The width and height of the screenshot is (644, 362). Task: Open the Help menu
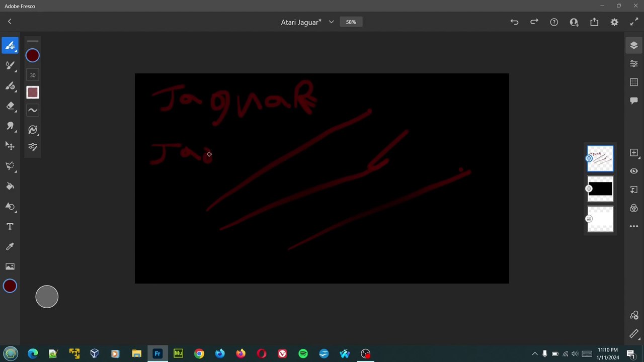point(554,22)
